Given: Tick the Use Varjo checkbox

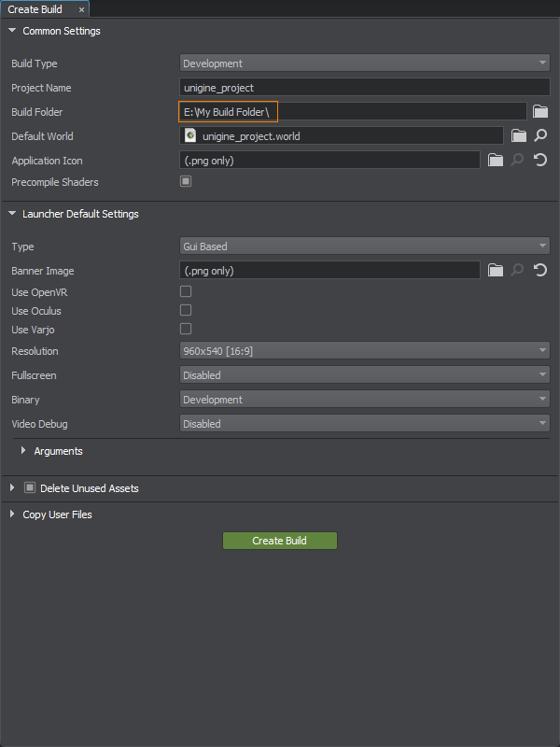Looking at the screenshot, I should coord(186,329).
